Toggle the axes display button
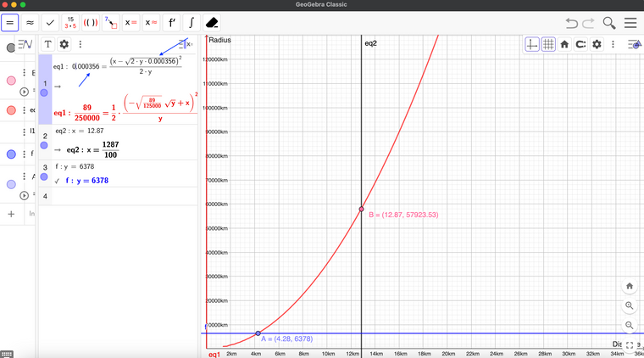The image size is (644, 358). click(532, 44)
